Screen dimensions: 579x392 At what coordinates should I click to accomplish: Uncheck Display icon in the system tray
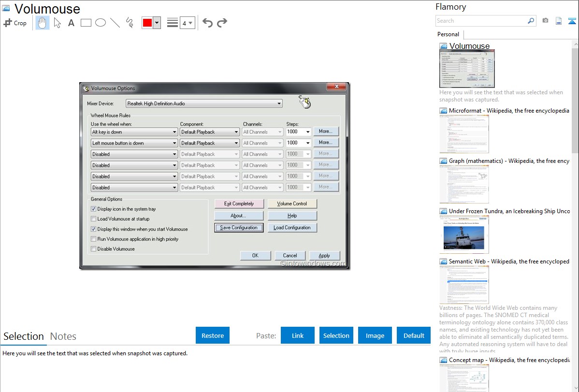[x=94, y=209]
